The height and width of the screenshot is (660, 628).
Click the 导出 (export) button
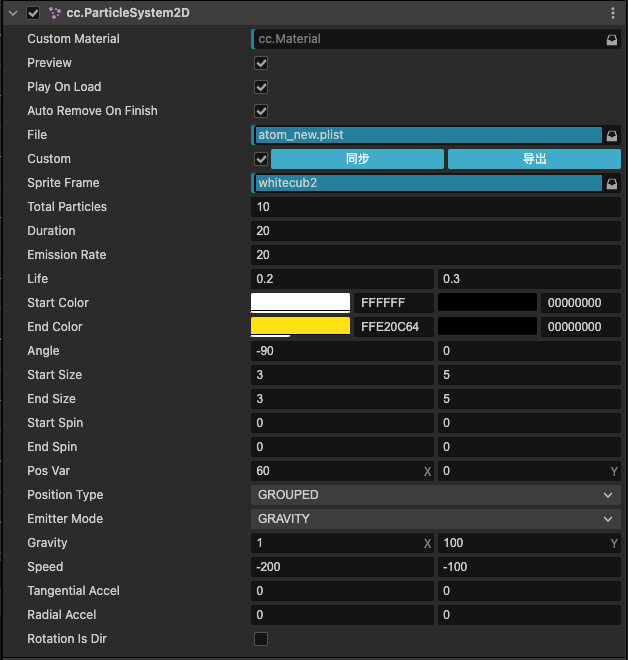coord(534,159)
